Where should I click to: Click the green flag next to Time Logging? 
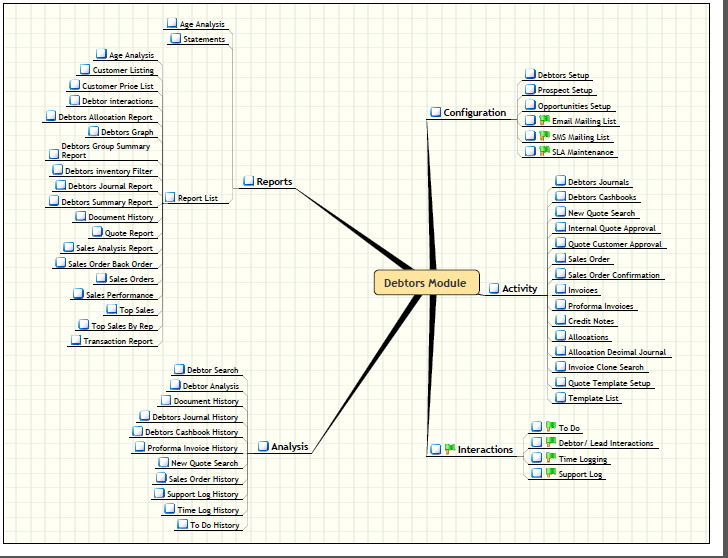point(550,458)
